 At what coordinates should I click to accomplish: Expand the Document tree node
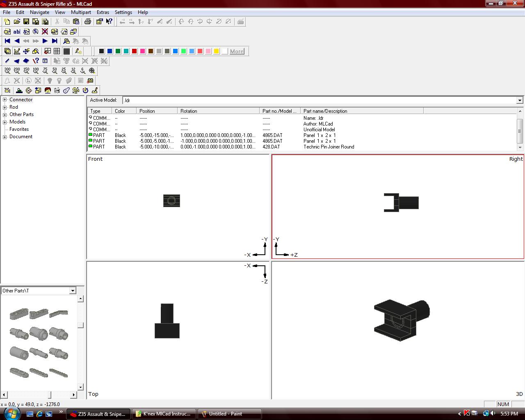(x=5, y=137)
